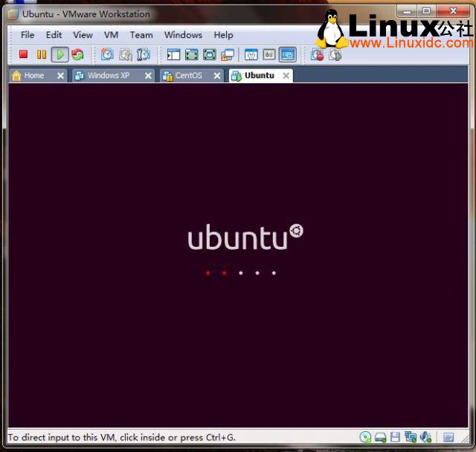Start recording VM execution icon

point(318,55)
